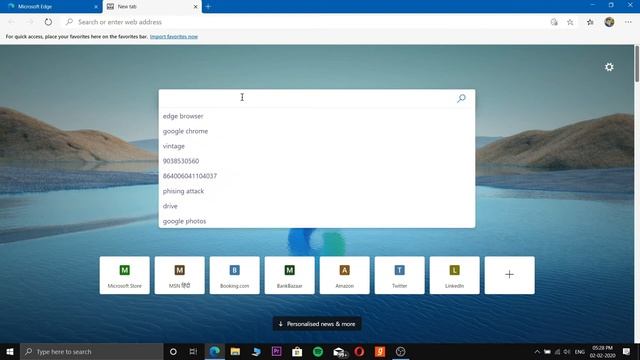Open the Windows Start menu
The width and height of the screenshot is (640, 360).
tap(10, 351)
